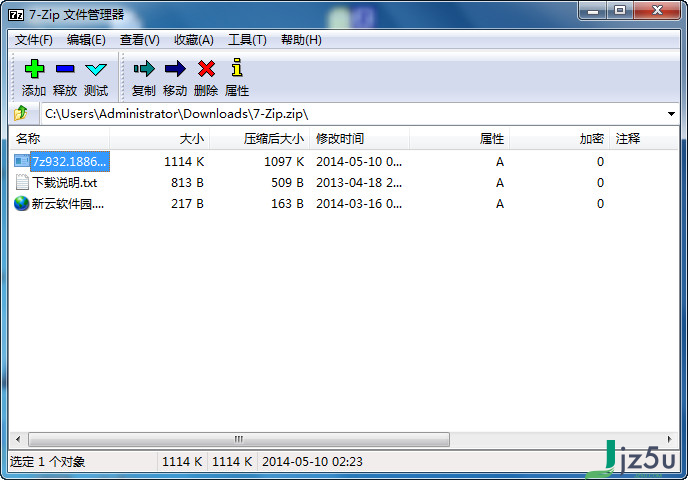Viewport: 688px width, 480px height.
Task: Sort by the 压缩后大小 column header
Action: click(x=260, y=139)
